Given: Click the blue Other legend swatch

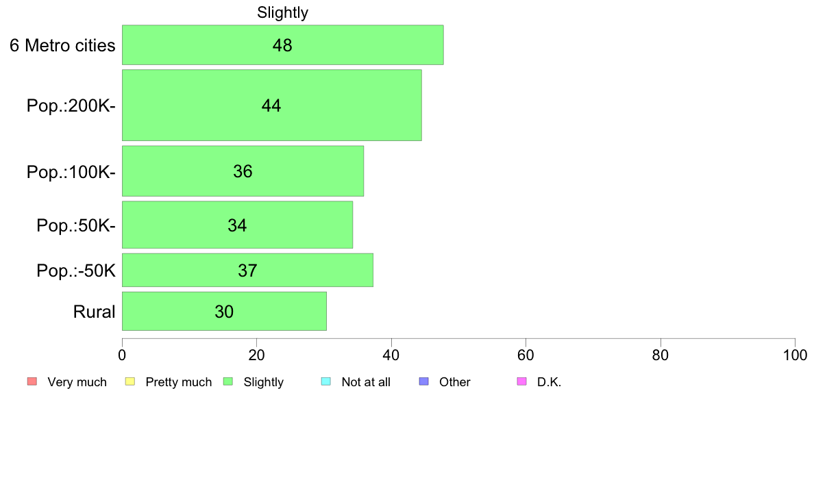Looking at the screenshot, I should (x=424, y=381).
